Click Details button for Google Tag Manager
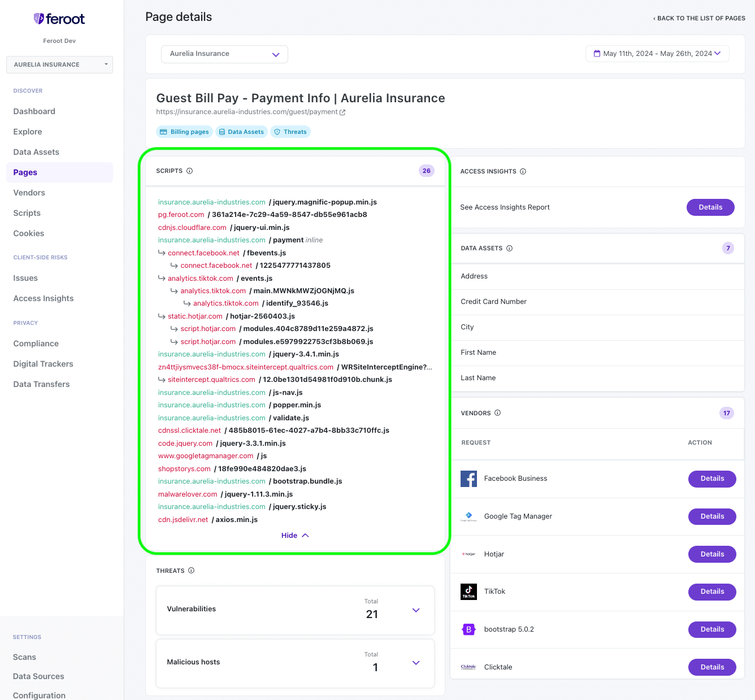 712,516
